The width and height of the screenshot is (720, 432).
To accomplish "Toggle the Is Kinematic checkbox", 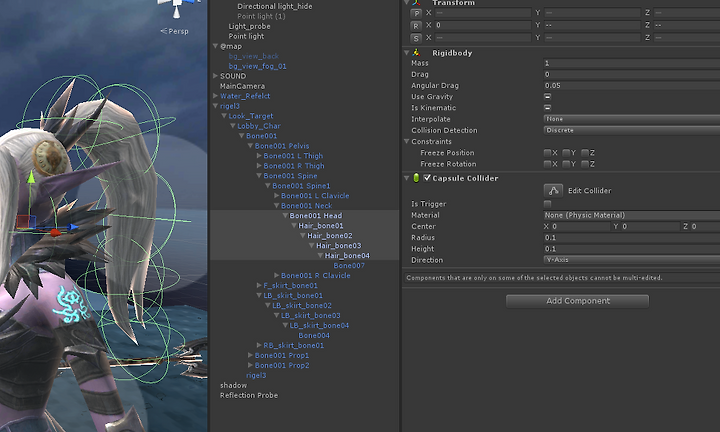I will click(x=547, y=107).
